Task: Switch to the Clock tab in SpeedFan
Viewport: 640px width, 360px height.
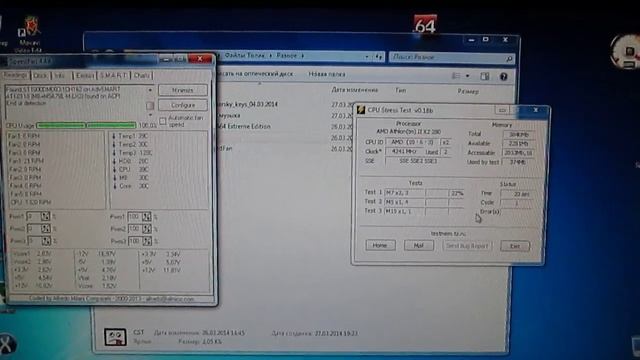Action: tap(40, 76)
